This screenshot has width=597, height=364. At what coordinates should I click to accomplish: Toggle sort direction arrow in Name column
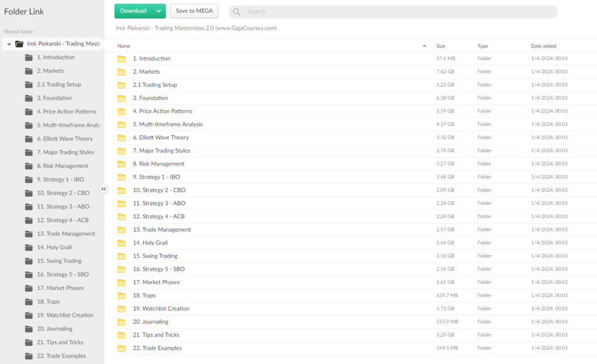coord(424,46)
